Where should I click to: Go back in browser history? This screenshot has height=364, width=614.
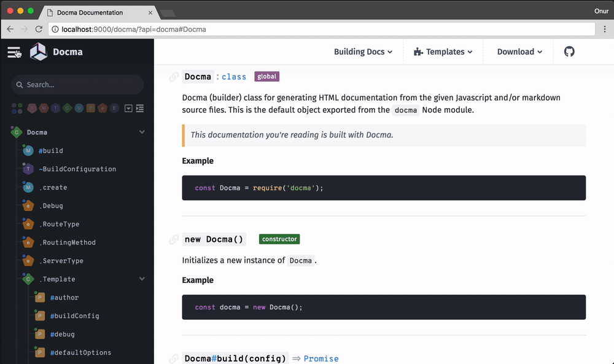click(10, 29)
